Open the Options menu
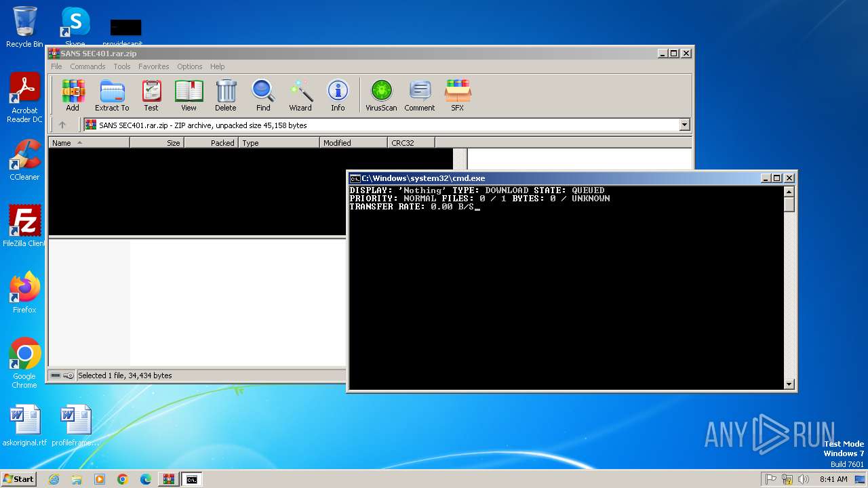This screenshot has height=488, width=868. click(190, 66)
